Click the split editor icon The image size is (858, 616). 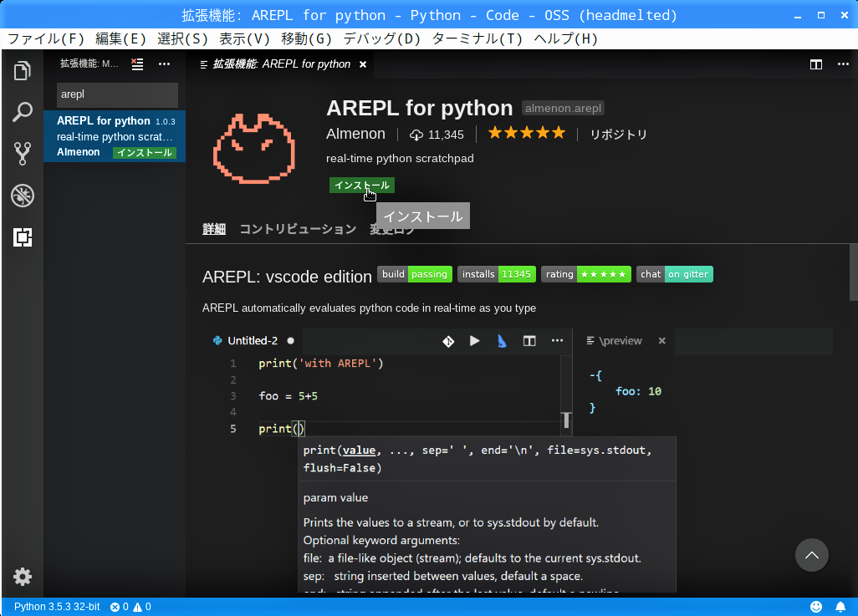click(815, 64)
